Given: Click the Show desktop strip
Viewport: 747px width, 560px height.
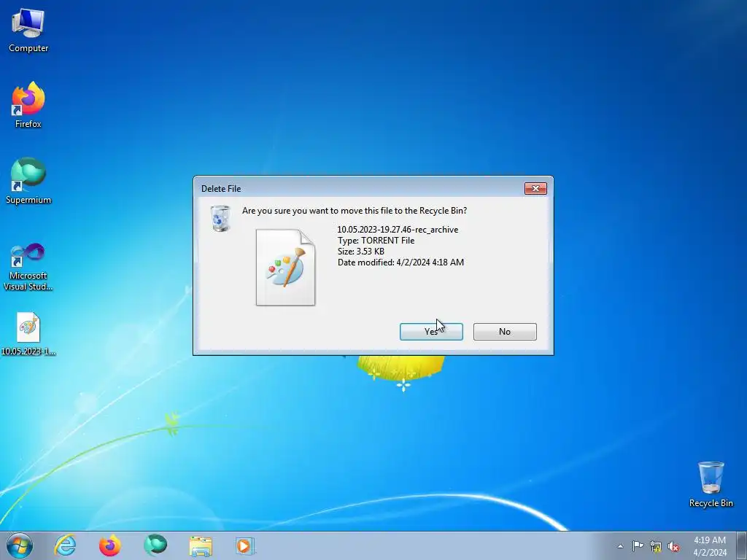Looking at the screenshot, I should (742, 545).
